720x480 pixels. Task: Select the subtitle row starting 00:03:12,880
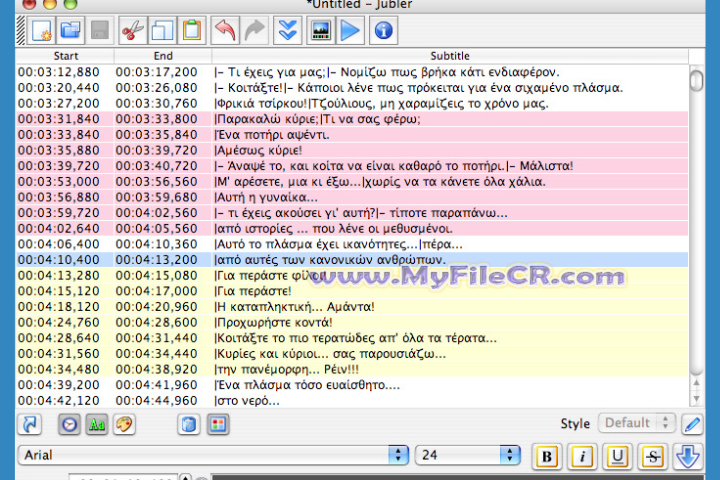point(352,72)
